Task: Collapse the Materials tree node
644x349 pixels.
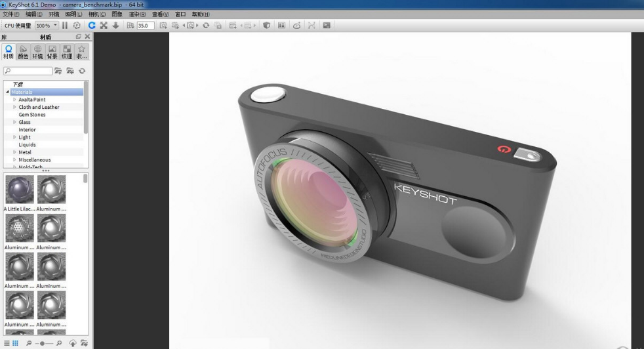Action: pyautogui.click(x=8, y=92)
